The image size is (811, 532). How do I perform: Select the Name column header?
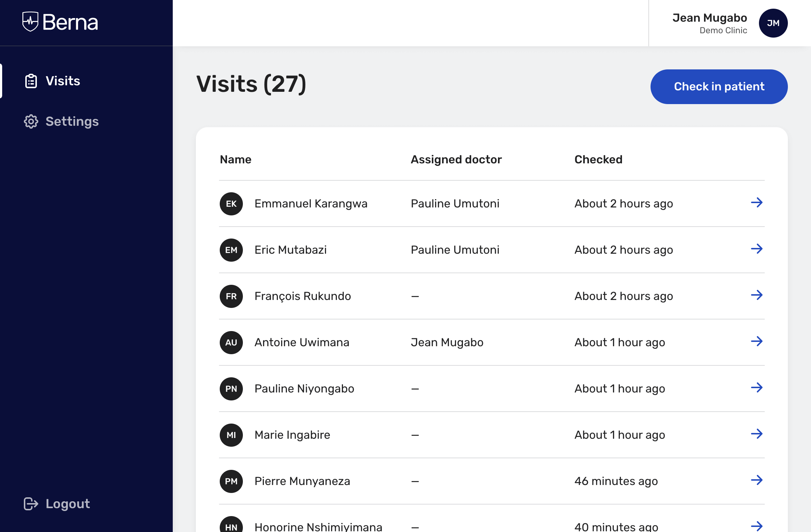point(235,159)
